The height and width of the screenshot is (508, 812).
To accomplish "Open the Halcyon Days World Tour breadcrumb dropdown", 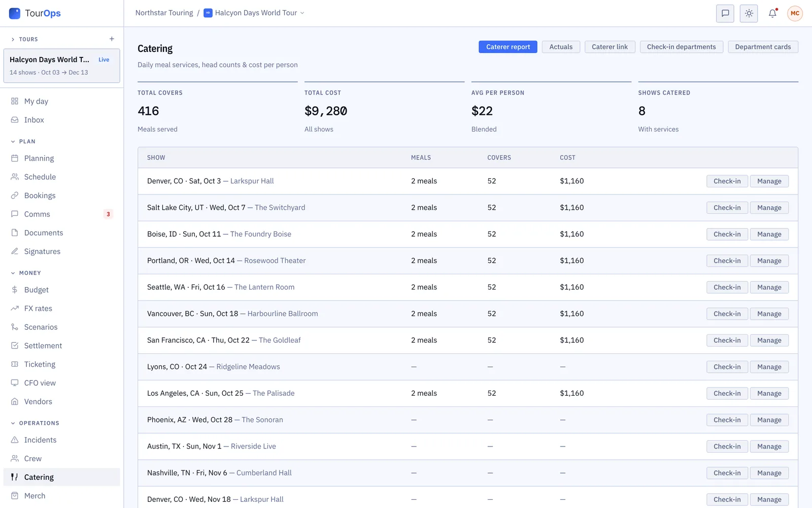I will (254, 13).
